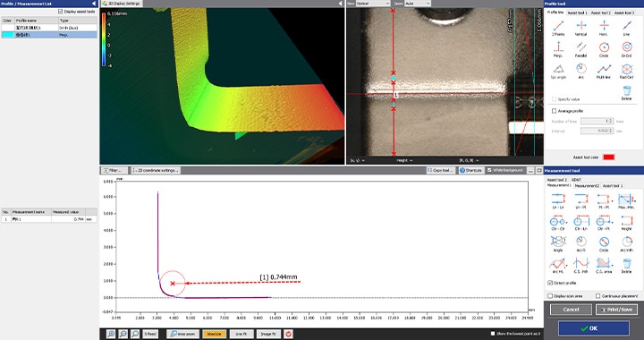Image resolution: width=644 pixels, height=340 pixels.
Task: Select the Ln-Pt measurement tool
Action: tap(580, 201)
